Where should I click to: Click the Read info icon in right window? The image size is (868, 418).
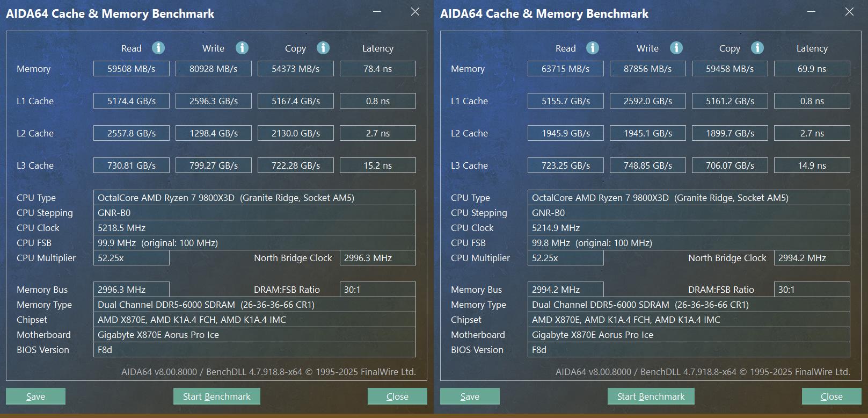tap(593, 48)
